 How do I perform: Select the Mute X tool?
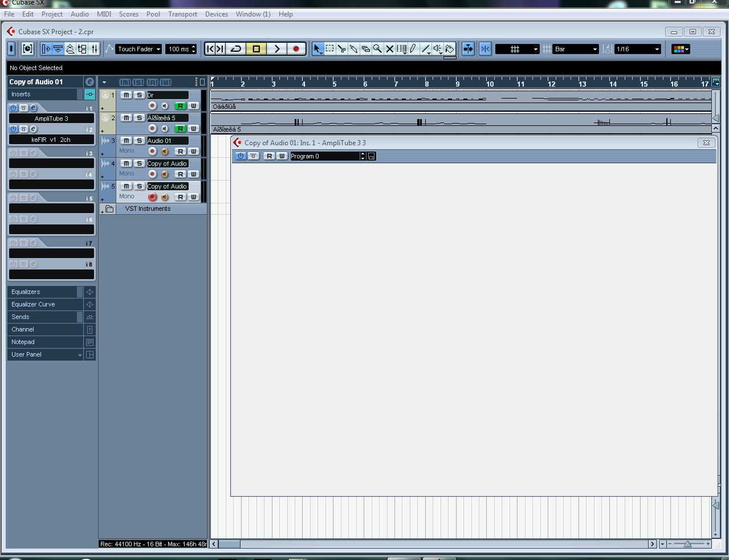pos(390,49)
